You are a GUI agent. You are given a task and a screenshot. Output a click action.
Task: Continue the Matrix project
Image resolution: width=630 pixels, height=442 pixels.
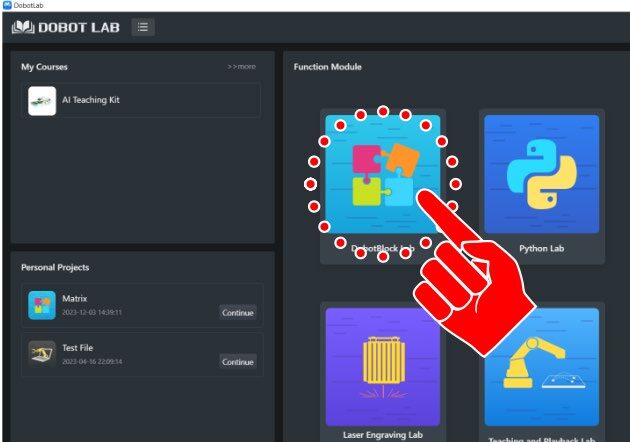238,313
